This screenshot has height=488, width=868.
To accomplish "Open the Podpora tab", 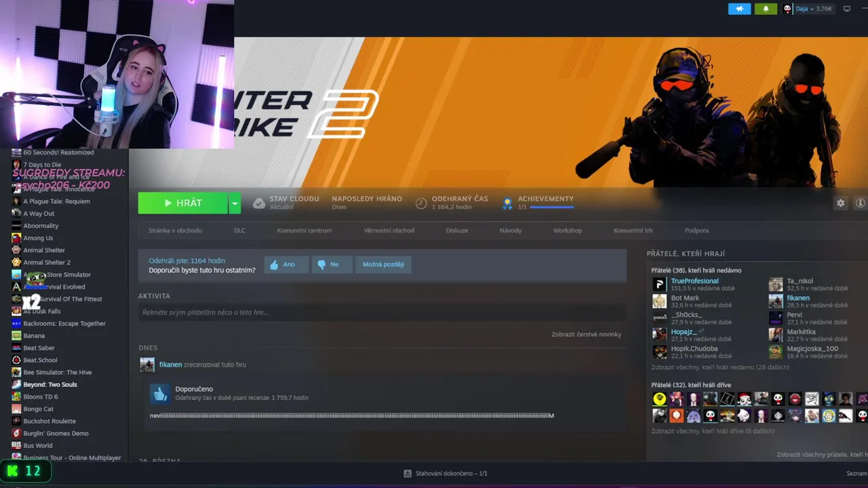I will click(x=696, y=230).
